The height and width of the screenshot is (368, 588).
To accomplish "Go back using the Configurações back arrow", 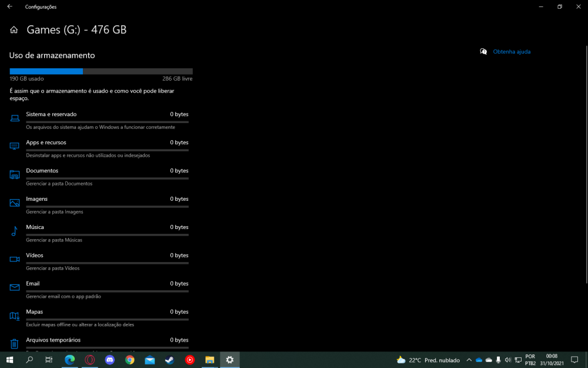I will 9,6.
